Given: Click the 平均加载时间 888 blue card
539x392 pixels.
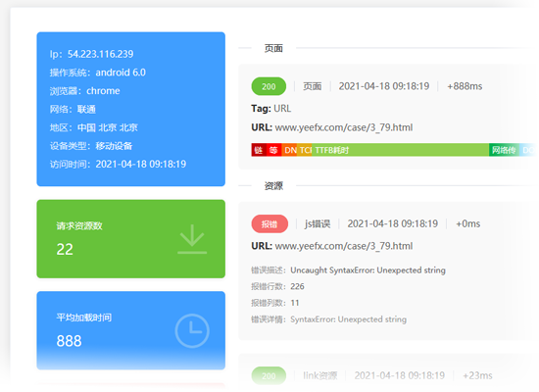Looking at the screenshot, I should point(131,330).
